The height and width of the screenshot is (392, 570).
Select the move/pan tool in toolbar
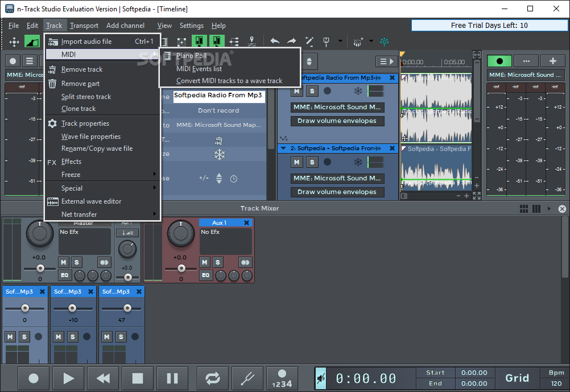coord(14,42)
